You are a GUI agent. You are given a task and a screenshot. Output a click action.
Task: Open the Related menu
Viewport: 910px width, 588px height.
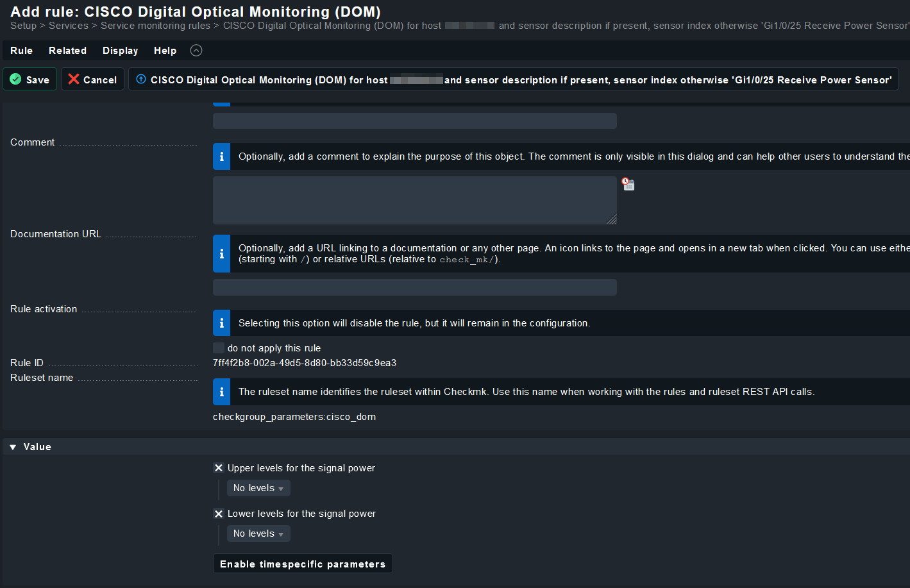pos(67,51)
